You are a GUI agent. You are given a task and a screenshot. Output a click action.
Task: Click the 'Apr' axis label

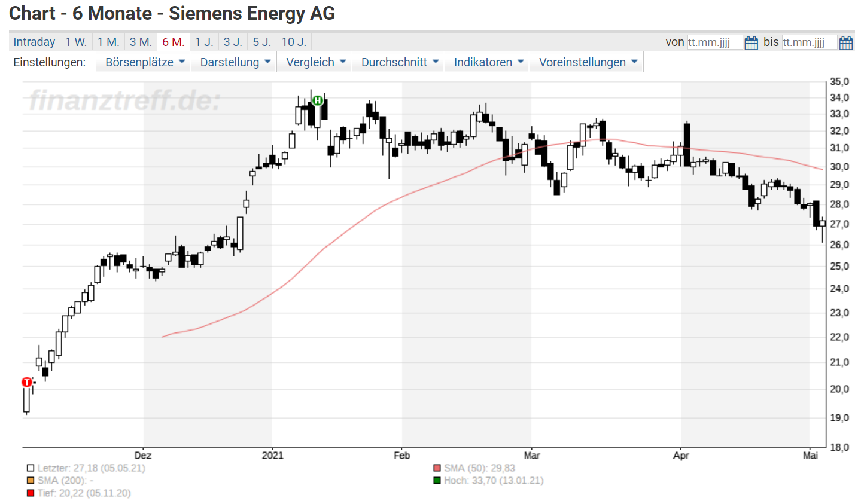click(681, 456)
